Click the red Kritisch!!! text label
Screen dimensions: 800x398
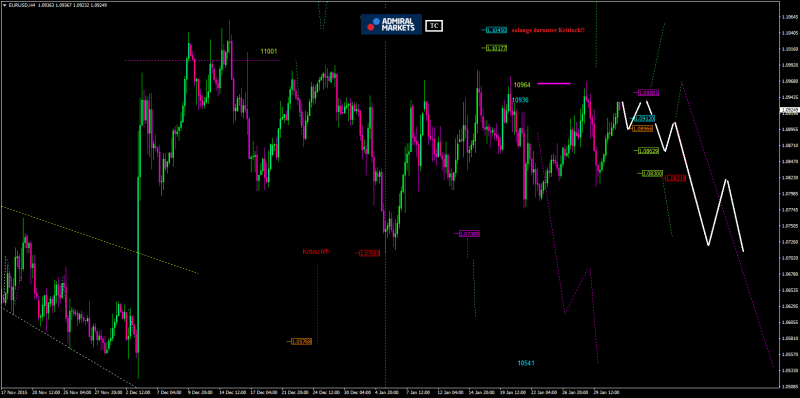[x=315, y=252]
